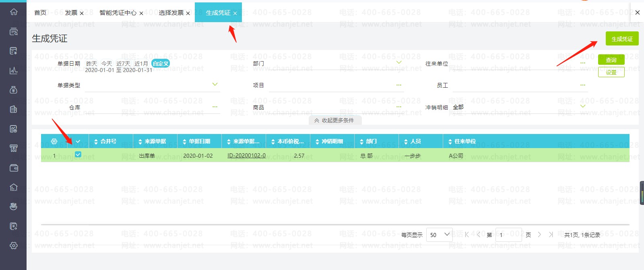Toggle the select-all header checkmark
The image size is (644, 270).
(78, 141)
